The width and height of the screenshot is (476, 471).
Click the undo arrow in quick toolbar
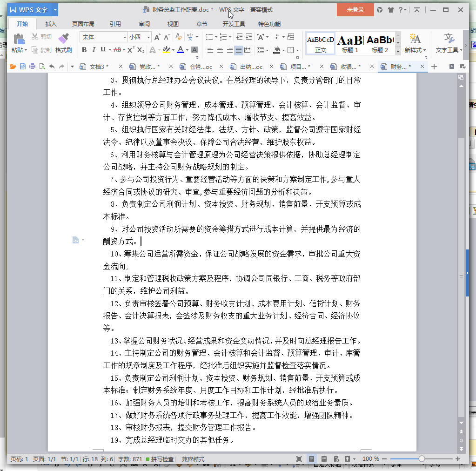tap(51, 67)
